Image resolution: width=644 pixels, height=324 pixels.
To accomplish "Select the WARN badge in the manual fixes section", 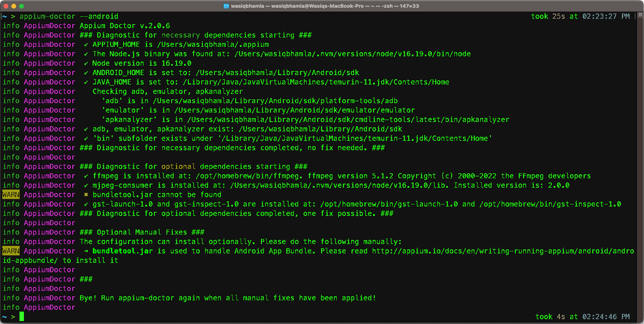I will pyautogui.click(x=10, y=251).
